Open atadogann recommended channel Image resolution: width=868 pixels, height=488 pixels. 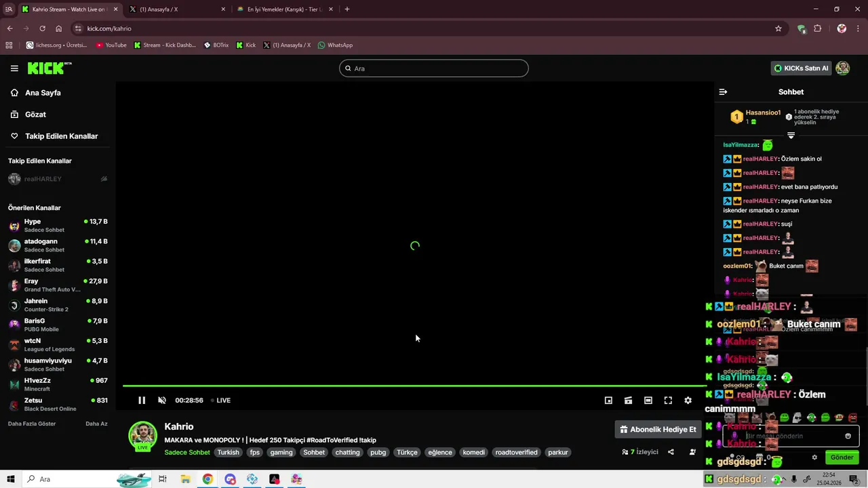[58, 245]
